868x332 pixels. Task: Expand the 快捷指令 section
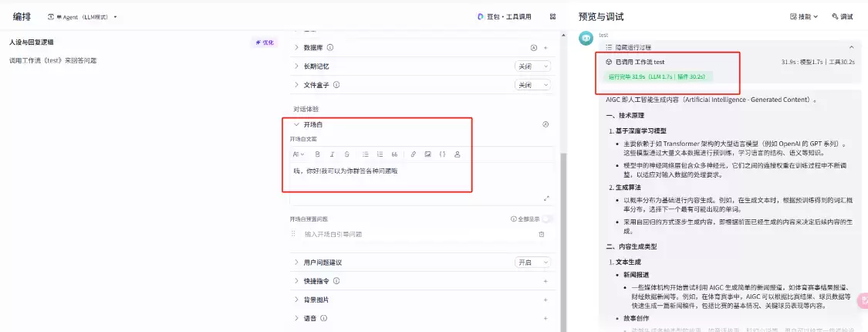(296, 281)
